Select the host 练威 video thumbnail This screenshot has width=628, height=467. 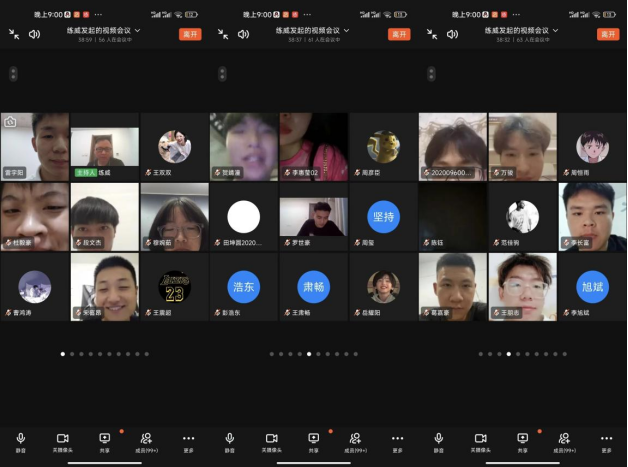[104, 146]
